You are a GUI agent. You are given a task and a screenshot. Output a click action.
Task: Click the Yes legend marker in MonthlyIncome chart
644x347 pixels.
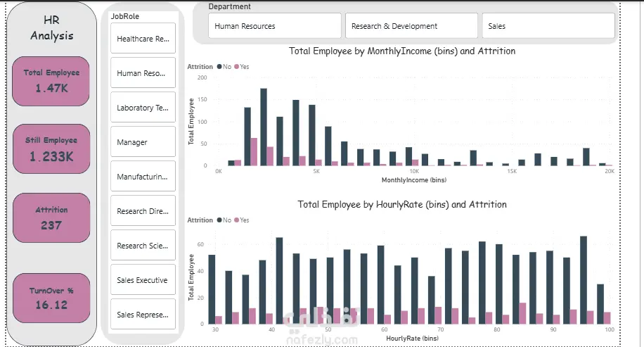click(238, 67)
